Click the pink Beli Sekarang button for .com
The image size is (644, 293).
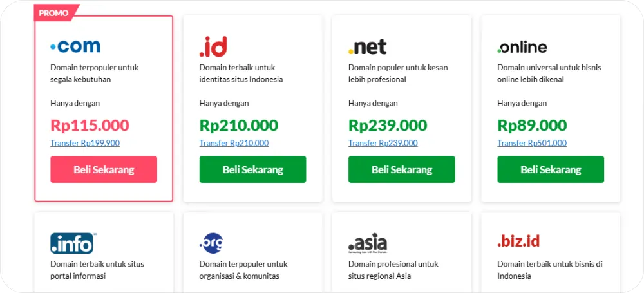click(104, 169)
